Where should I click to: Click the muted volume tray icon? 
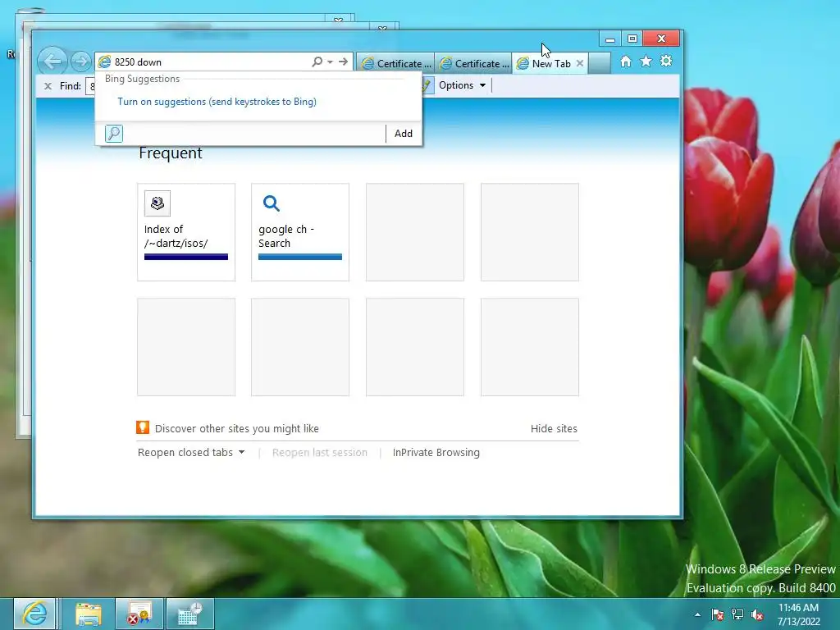pyautogui.click(x=757, y=614)
